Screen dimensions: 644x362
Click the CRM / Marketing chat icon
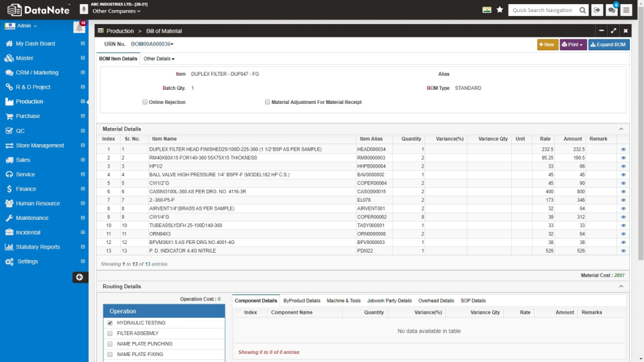9,72
